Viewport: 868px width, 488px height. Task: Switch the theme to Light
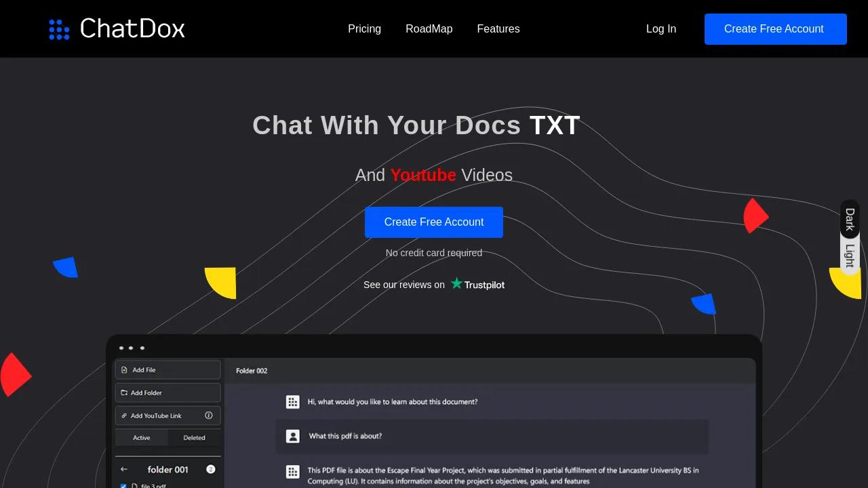pos(850,256)
